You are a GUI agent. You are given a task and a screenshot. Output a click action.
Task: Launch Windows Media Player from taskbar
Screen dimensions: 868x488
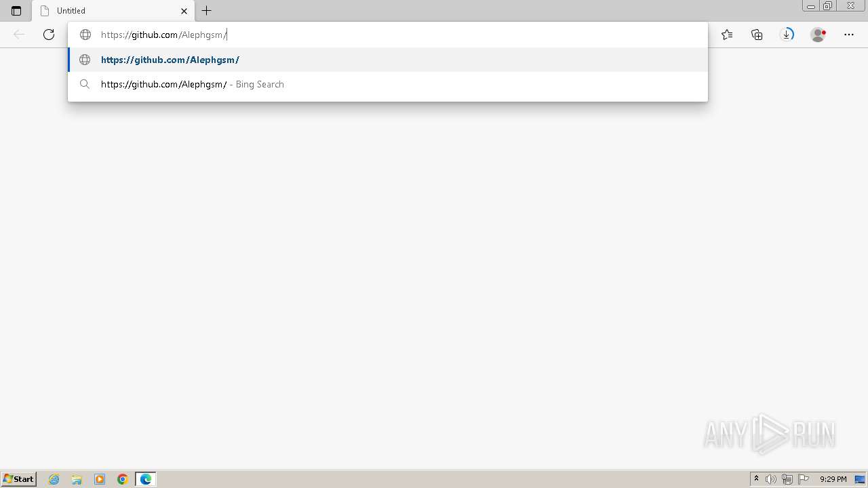tap(100, 479)
